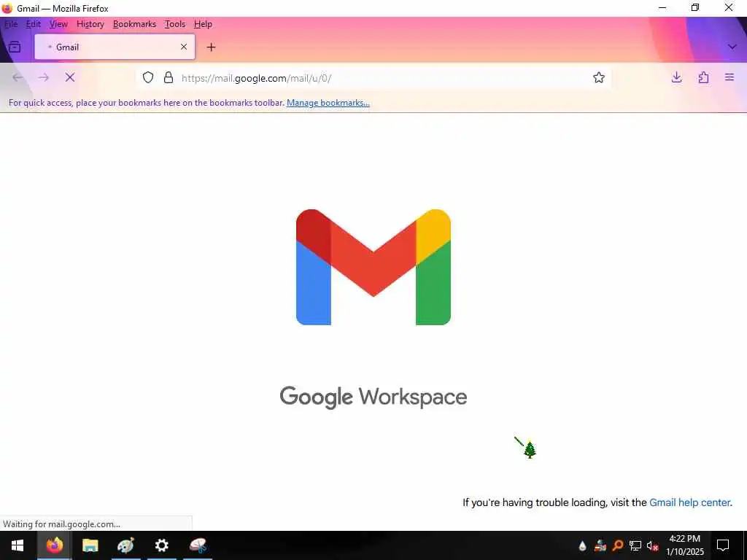Click the magnifier tray icon
Image resolution: width=747 pixels, height=560 pixels.
click(x=618, y=545)
